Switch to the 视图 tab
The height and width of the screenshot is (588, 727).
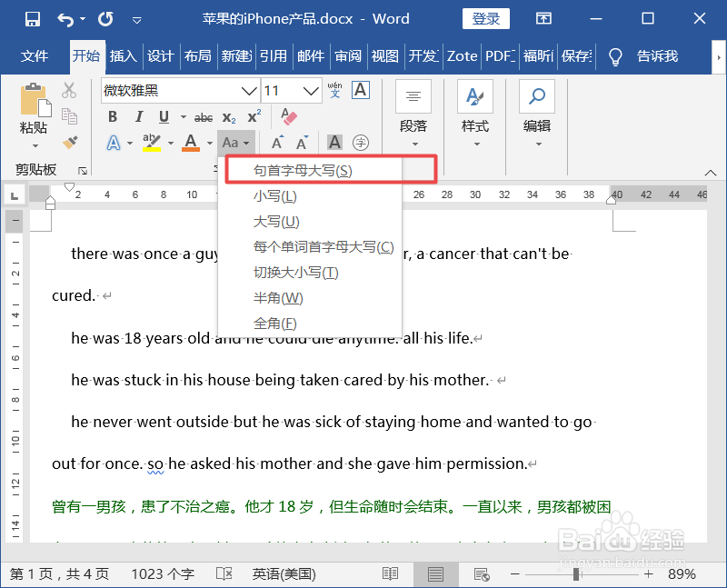pos(385,56)
